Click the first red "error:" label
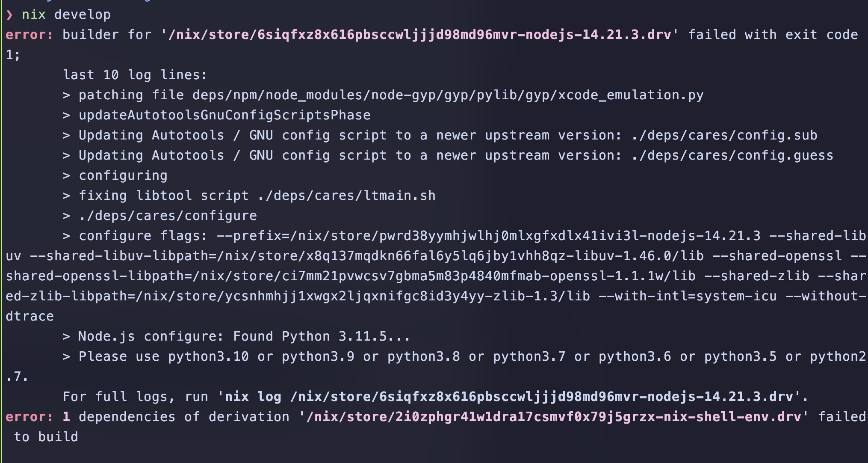Screen dimensions: 868x463 (x=29, y=35)
